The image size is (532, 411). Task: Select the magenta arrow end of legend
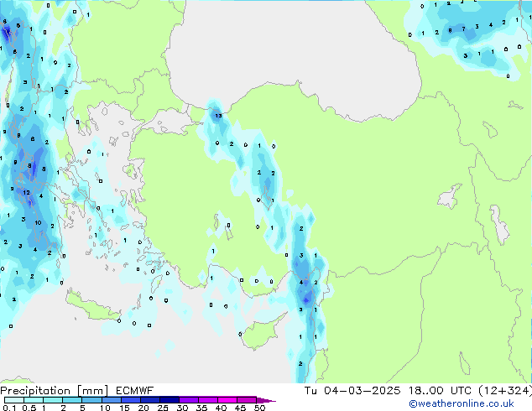coord(267,400)
